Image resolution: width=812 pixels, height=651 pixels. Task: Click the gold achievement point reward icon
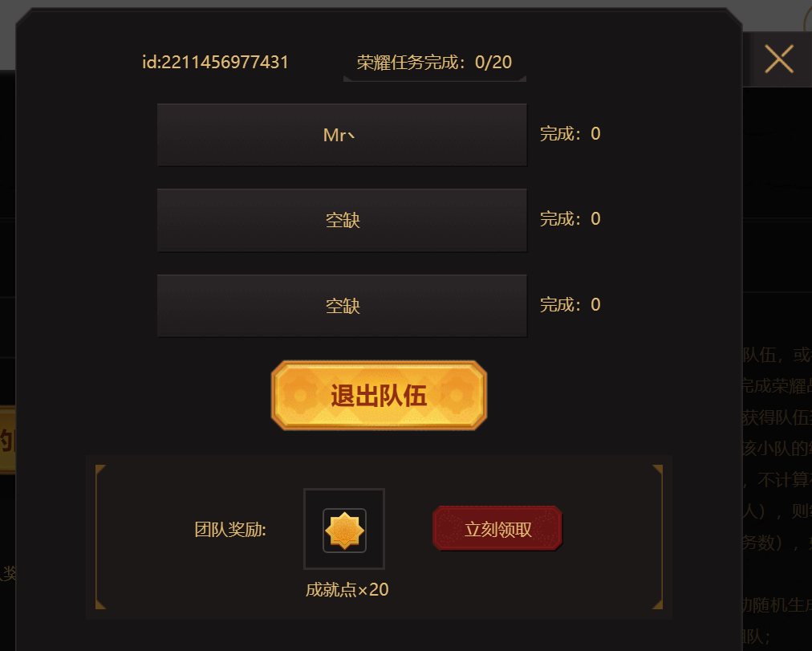click(x=344, y=530)
